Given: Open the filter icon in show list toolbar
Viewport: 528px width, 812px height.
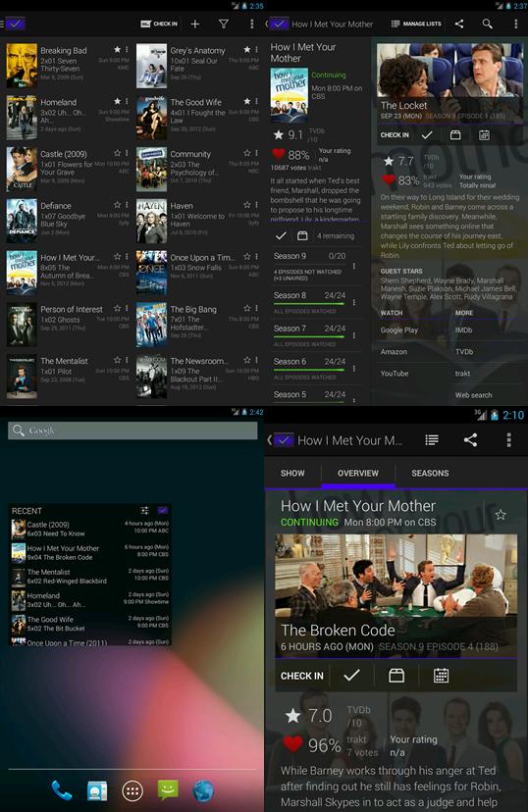Looking at the screenshot, I should pos(224,24).
